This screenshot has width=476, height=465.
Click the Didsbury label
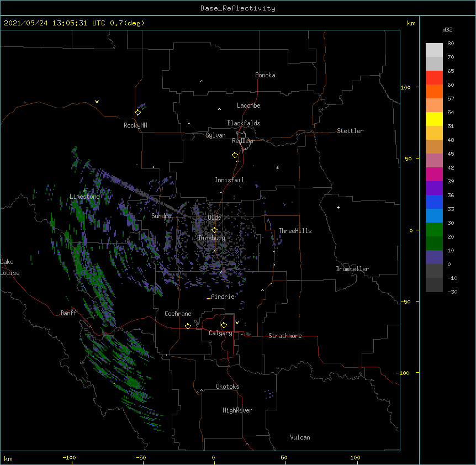(211, 238)
